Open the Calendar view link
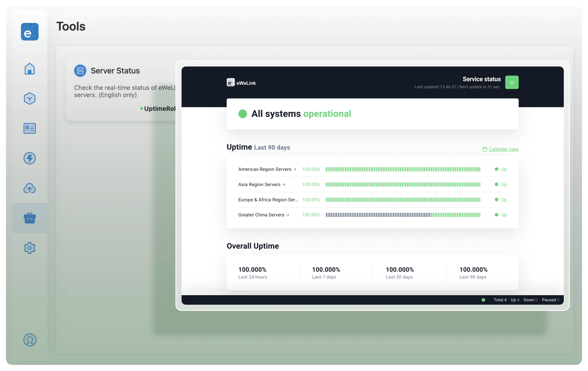 click(503, 149)
